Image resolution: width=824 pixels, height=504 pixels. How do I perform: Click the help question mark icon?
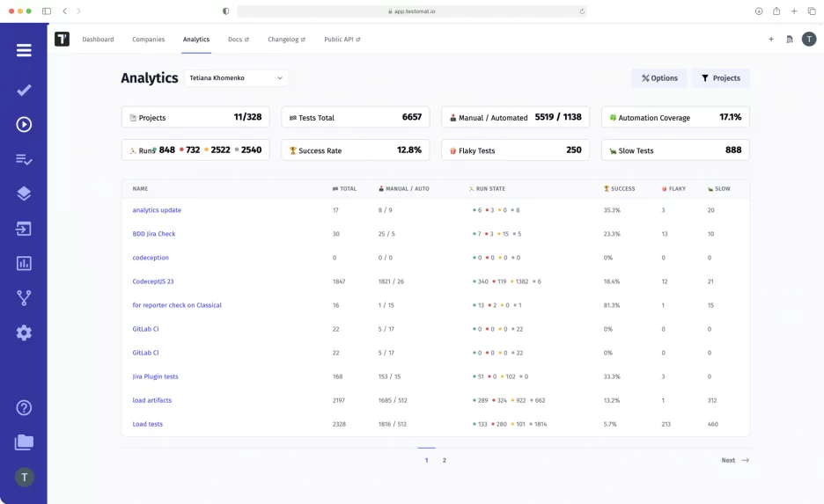pos(24,407)
